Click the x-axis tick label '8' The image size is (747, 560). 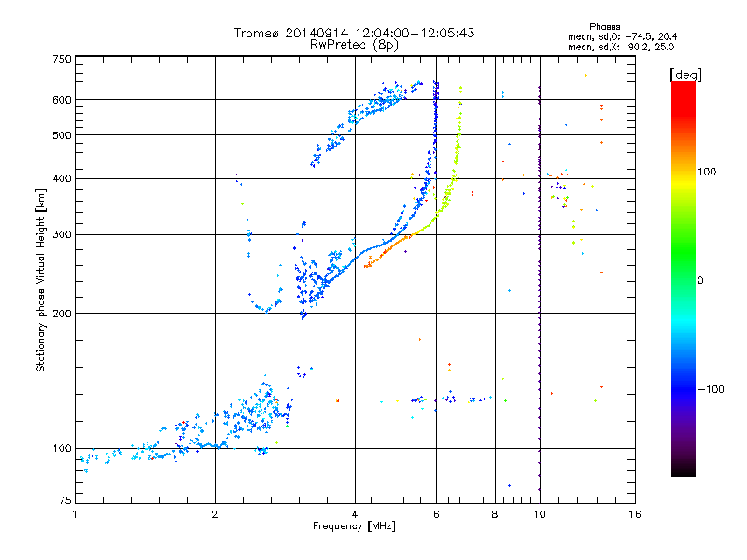coord(495,514)
